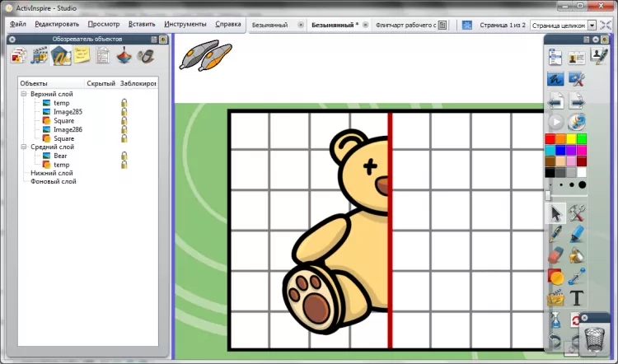Select the Нижний слой layer item
This screenshot has height=364, width=618.
(x=51, y=173)
